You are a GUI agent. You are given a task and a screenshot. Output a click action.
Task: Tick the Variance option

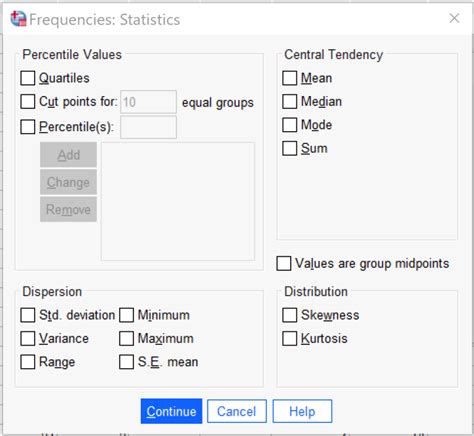[28, 339]
